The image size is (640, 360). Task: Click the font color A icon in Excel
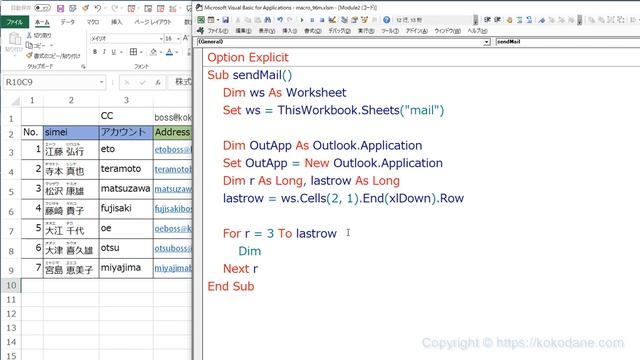click(169, 52)
